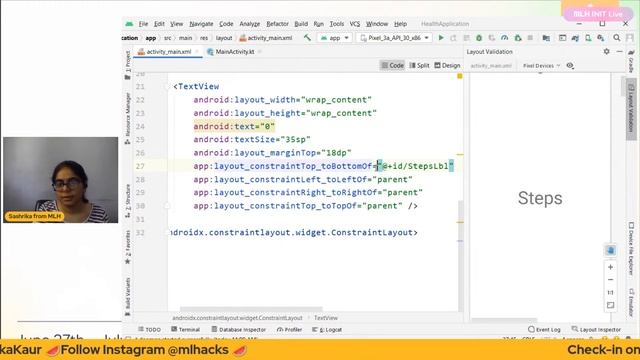This screenshot has width=640, height=360.
Task: Open the Refactor menu
Action: 277,24
